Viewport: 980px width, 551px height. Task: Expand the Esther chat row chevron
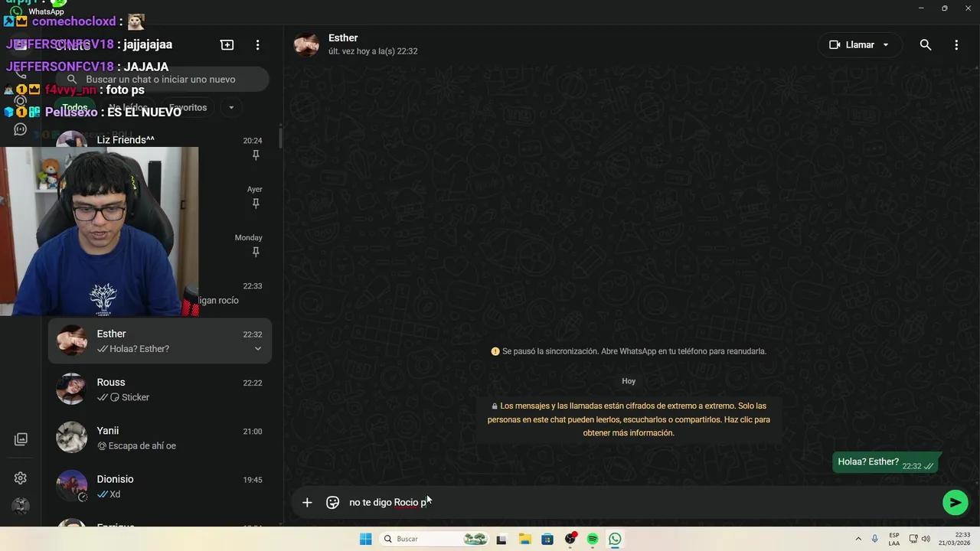click(257, 349)
